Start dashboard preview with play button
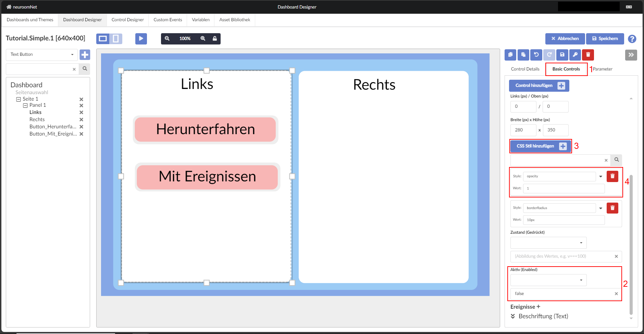Screen dimensions: 644x334 (141, 39)
